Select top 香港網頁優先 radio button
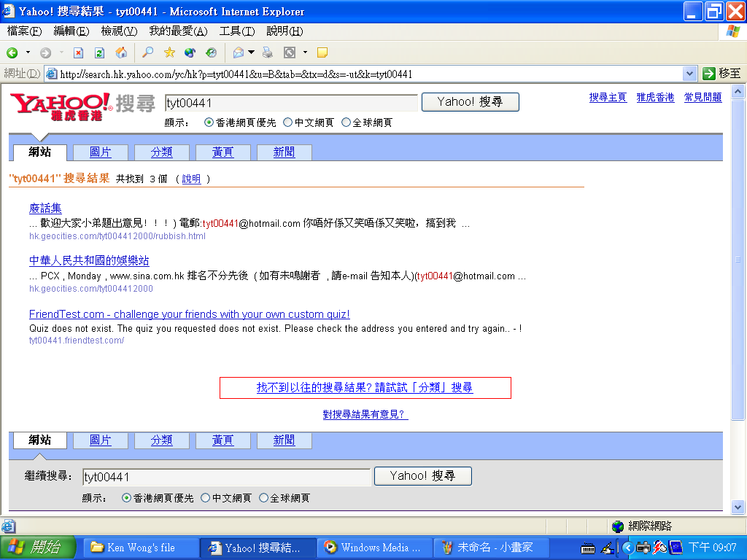Viewport: 747px width, 560px height. point(209,122)
